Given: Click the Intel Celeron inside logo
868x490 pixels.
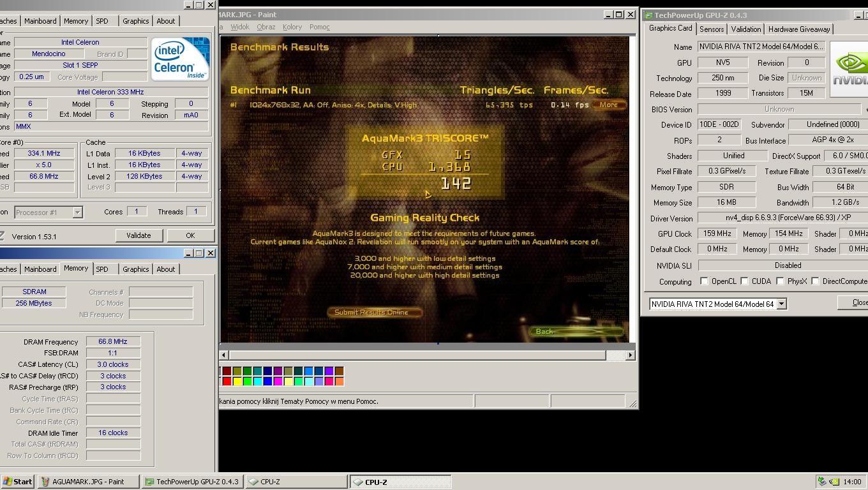Looking at the screenshot, I should [180, 59].
